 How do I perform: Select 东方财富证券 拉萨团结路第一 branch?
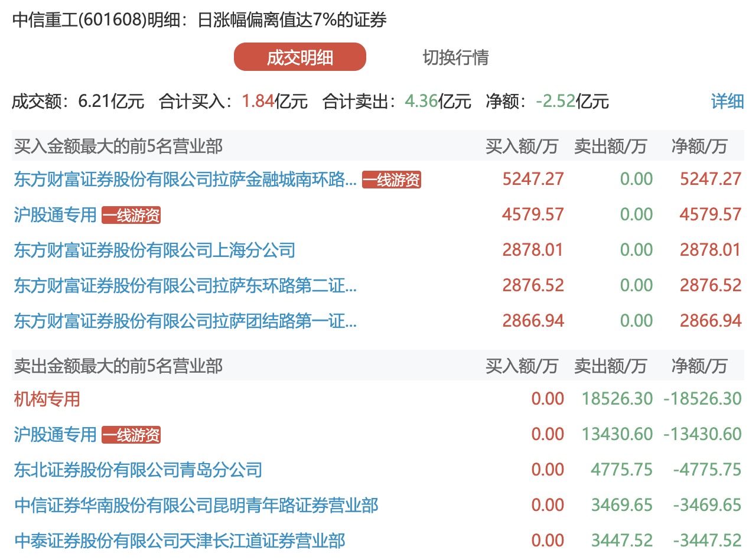point(185,321)
